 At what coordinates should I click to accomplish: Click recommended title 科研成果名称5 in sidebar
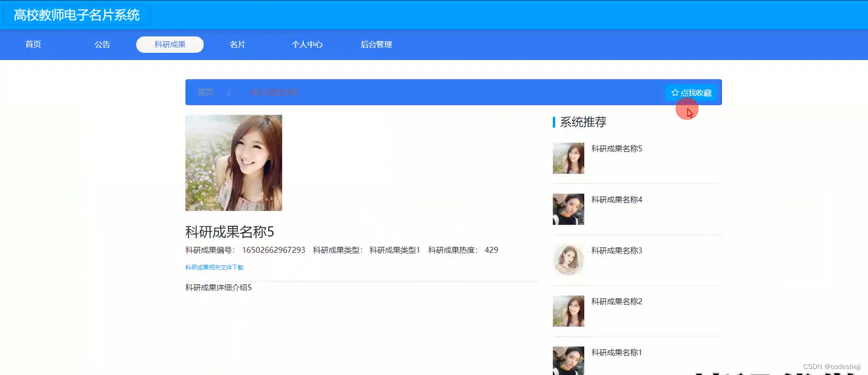617,149
